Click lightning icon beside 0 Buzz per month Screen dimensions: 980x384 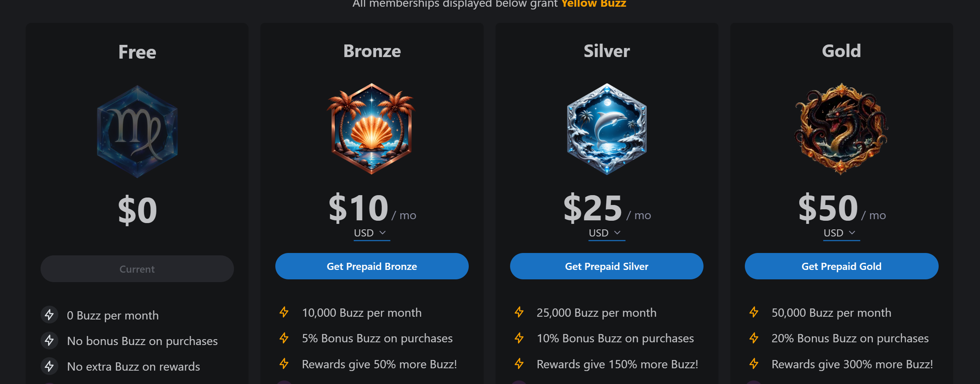click(49, 315)
